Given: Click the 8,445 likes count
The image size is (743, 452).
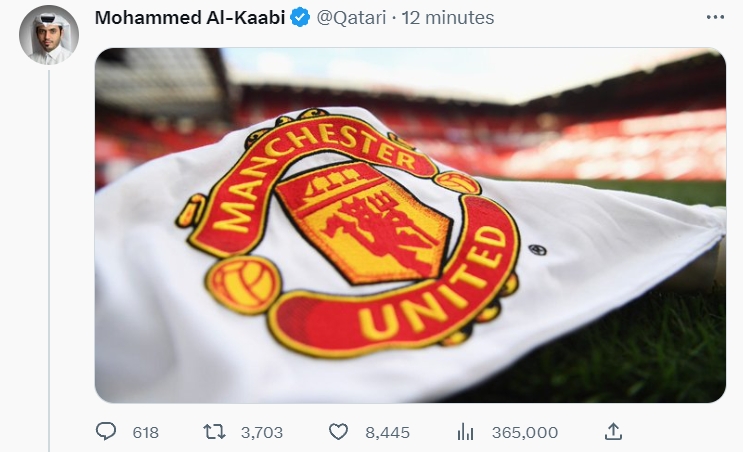Looking at the screenshot, I should click(387, 433).
